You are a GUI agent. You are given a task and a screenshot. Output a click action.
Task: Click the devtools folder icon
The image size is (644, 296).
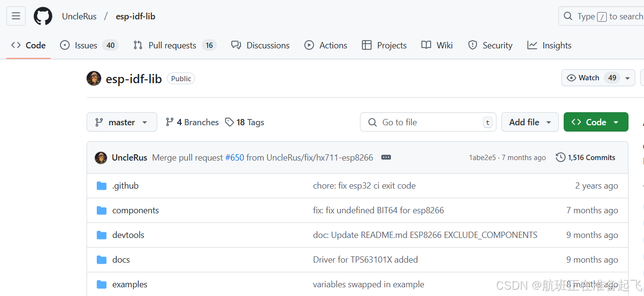click(x=101, y=235)
